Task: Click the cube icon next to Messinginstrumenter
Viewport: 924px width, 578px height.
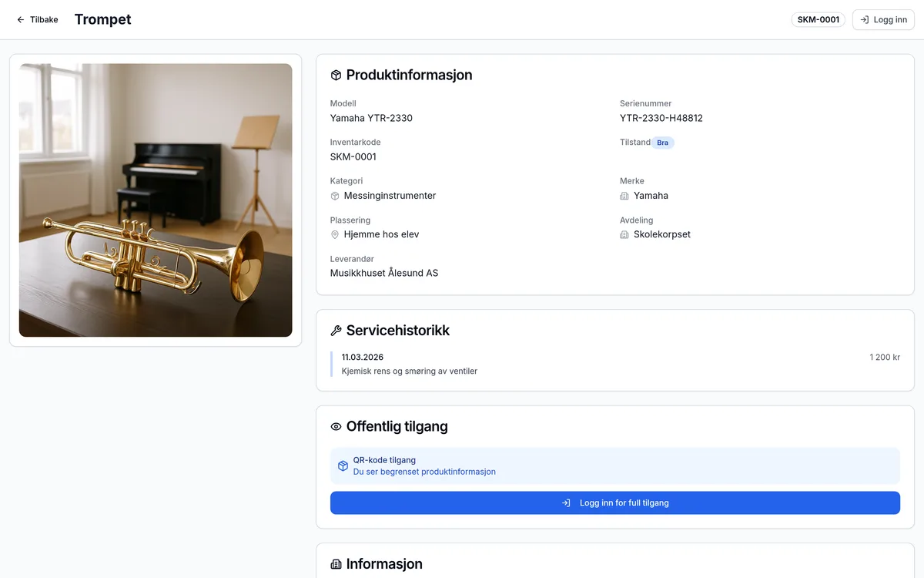Action: (x=335, y=196)
